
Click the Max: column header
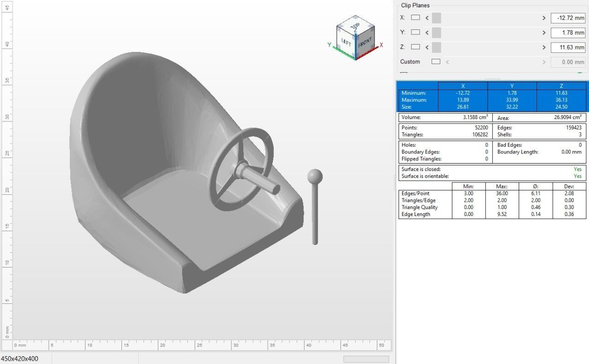502,187
